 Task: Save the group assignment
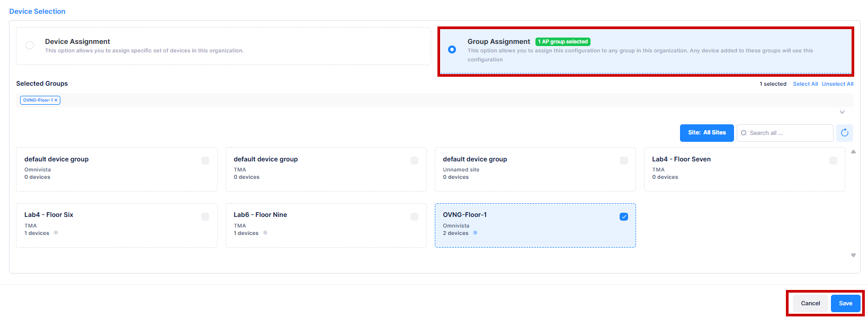click(845, 303)
